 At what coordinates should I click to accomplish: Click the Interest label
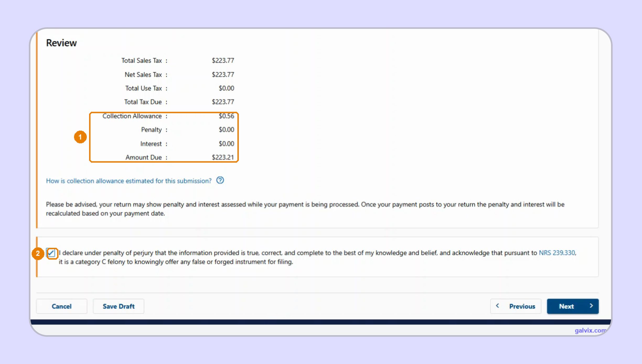click(151, 144)
